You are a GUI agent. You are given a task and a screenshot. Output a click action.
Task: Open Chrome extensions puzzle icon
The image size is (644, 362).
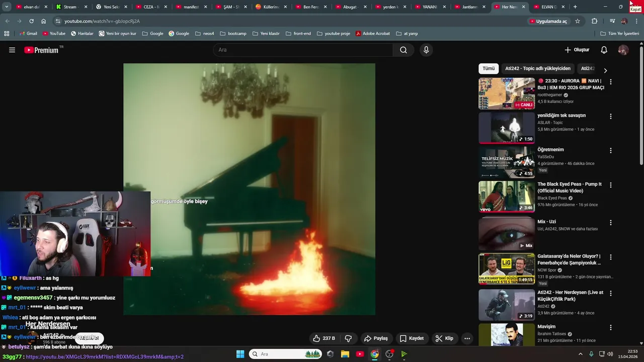(x=595, y=21)
